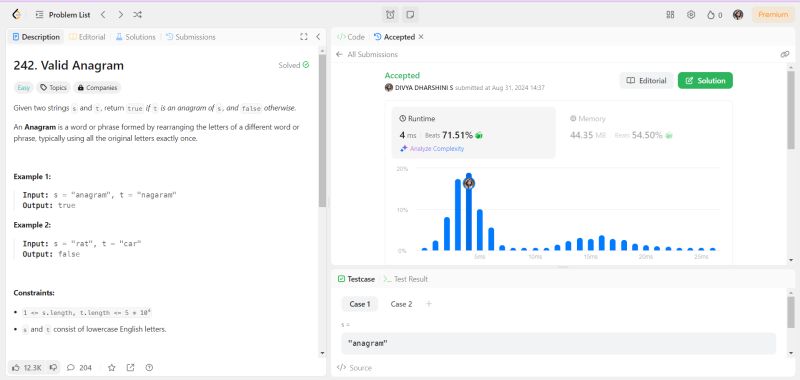Open the notes icon in top bar
The width and height of the screenshot is (800, 380).
click(410, 15)
